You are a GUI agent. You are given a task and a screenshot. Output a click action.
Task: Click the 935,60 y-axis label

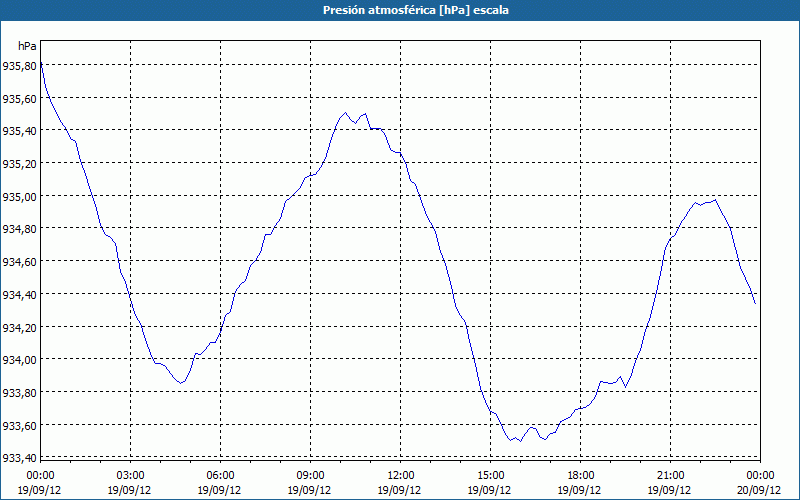pos(19,98)
